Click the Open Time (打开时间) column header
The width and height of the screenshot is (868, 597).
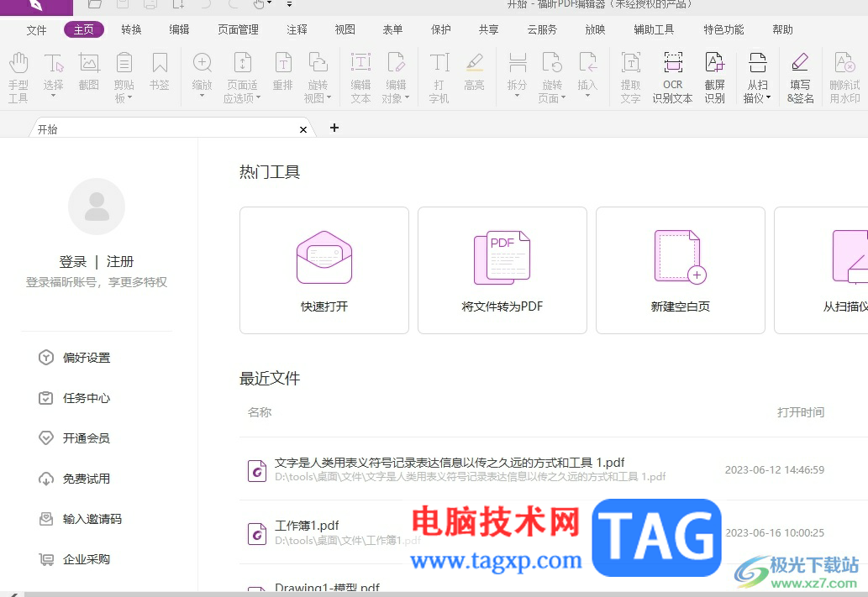point(801,412)
